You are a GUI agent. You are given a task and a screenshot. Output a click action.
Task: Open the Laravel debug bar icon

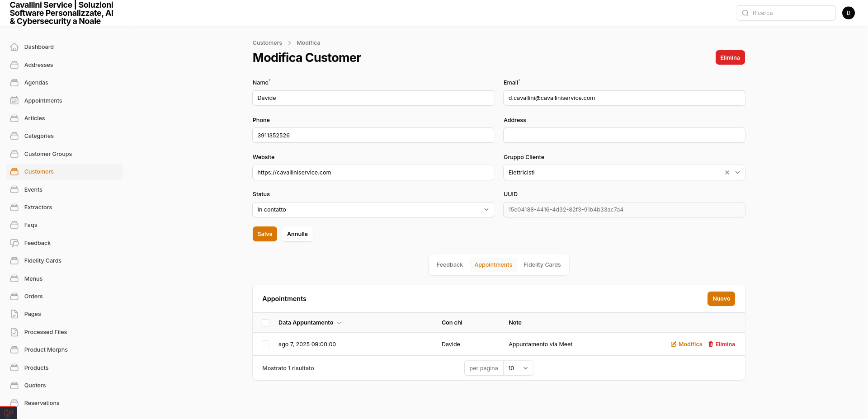[8, 413]
